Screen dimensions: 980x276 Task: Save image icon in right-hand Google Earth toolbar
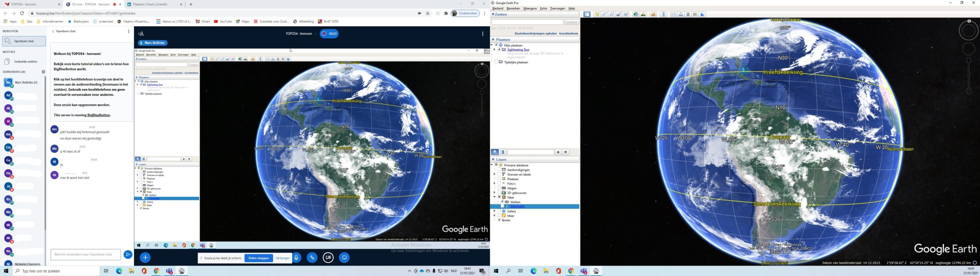click(x=688, y=14)
